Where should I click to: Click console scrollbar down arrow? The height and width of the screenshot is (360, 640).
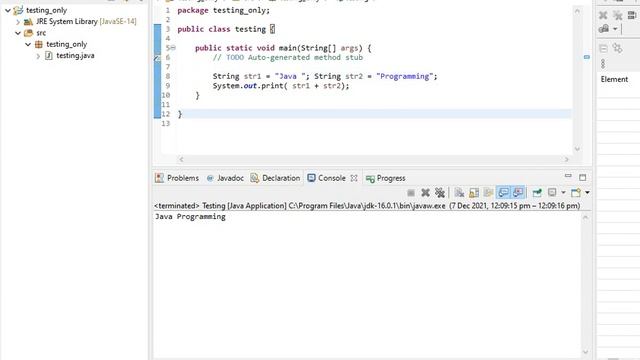585,352
